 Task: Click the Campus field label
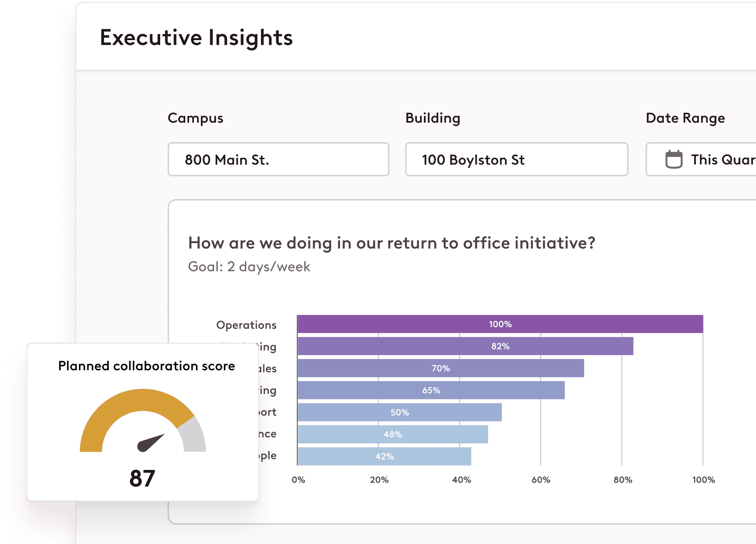(195, 118)
